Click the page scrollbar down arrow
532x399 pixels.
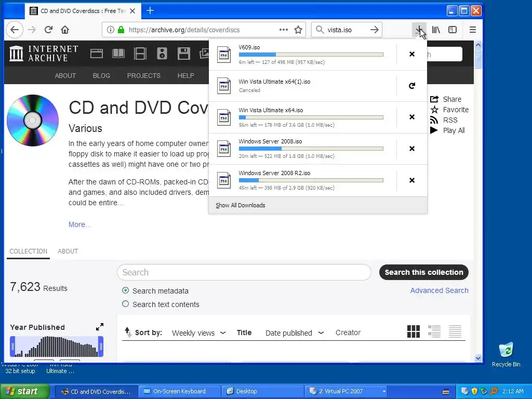coord(478,358)
